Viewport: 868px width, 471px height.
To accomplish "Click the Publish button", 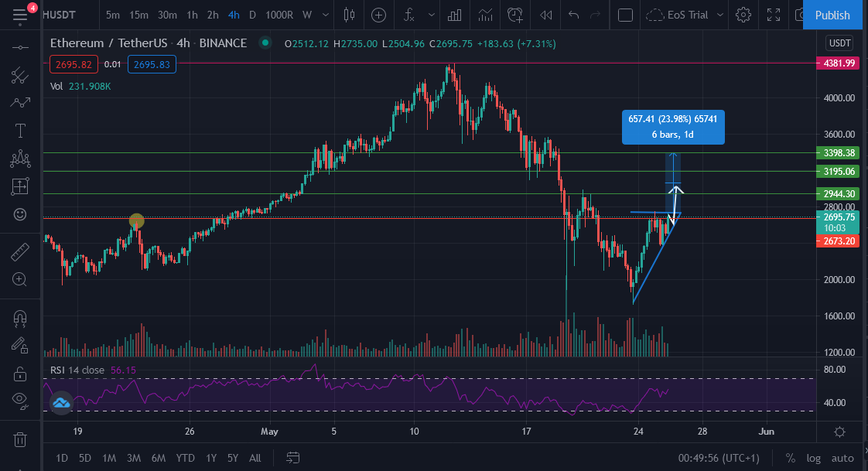I will pyautogui.click(x=832, y=15).
